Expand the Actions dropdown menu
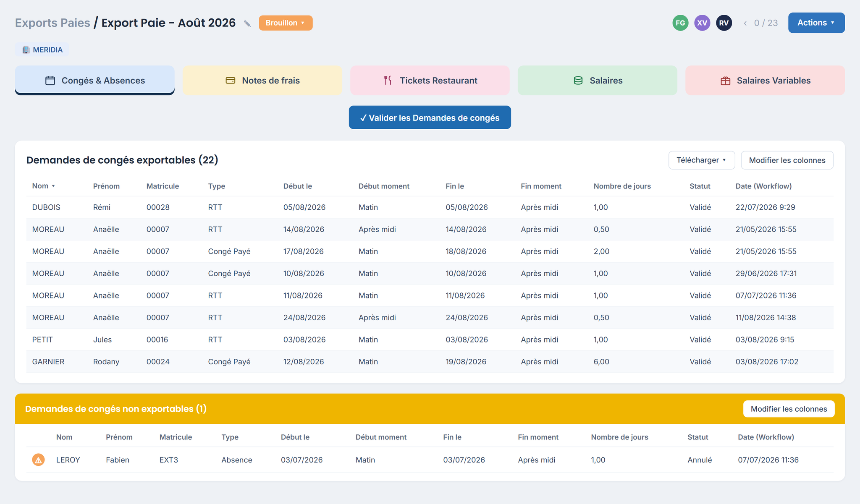The image size is (860, 504). (x=816, y=23)
